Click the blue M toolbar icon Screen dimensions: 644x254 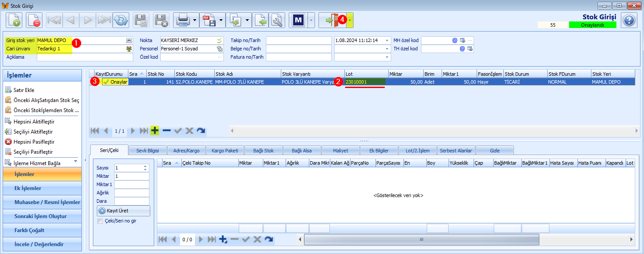298,20
